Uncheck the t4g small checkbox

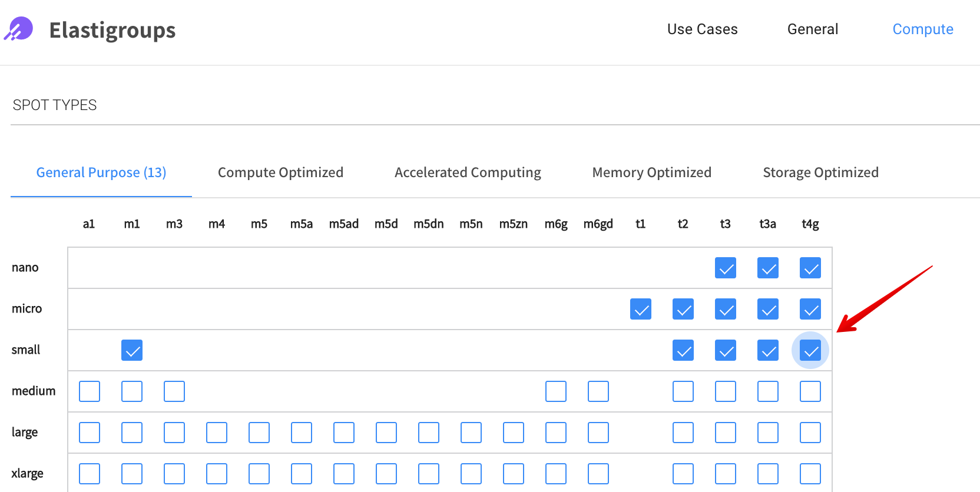(810, 350)
